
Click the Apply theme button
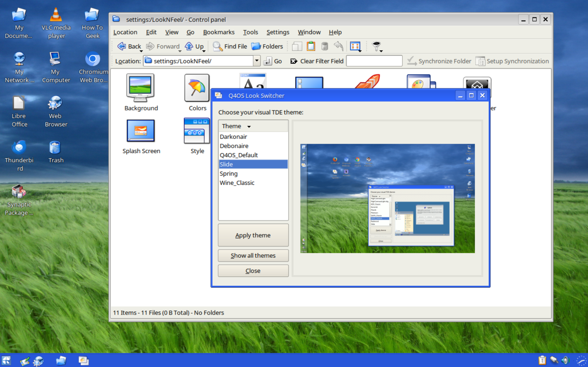(x=253, y=235)
